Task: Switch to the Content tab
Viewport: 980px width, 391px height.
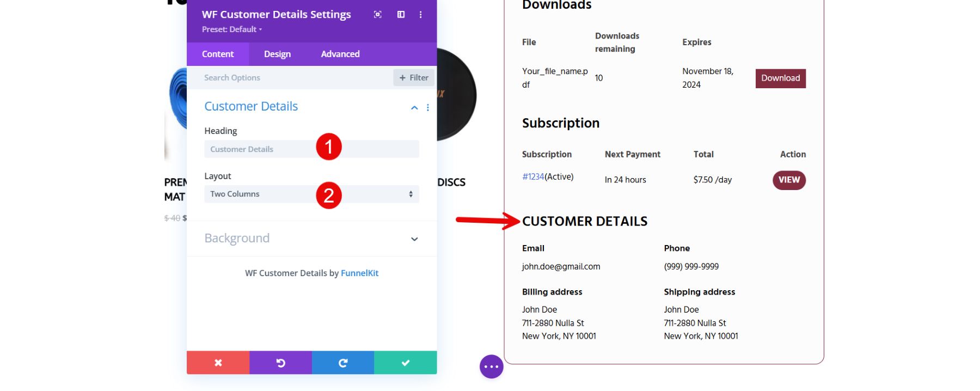Action: (x=218, y=54)
